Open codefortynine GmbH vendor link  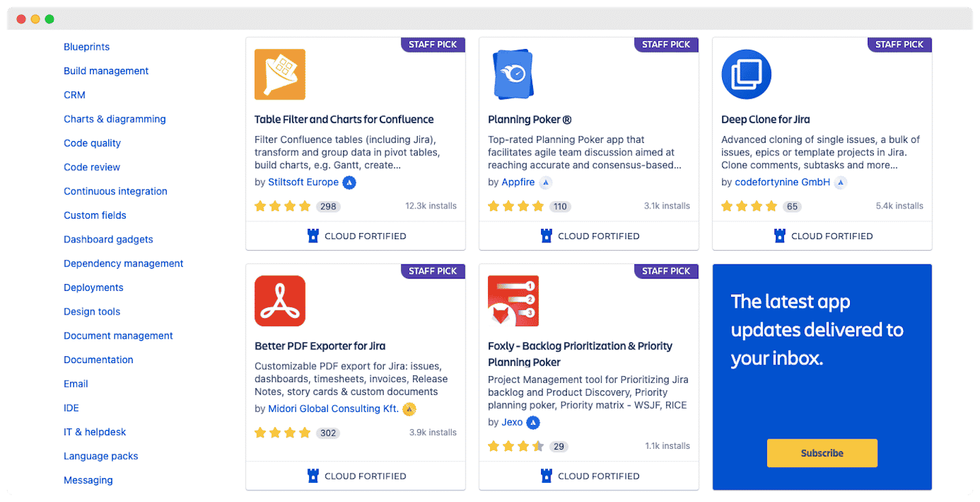point(783,183)
